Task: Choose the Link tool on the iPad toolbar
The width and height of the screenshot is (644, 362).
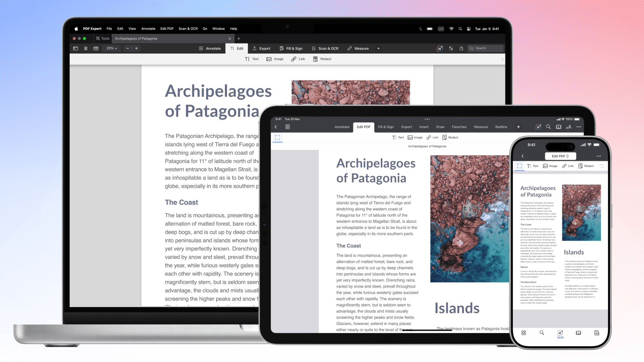Action: click(432, 138)
